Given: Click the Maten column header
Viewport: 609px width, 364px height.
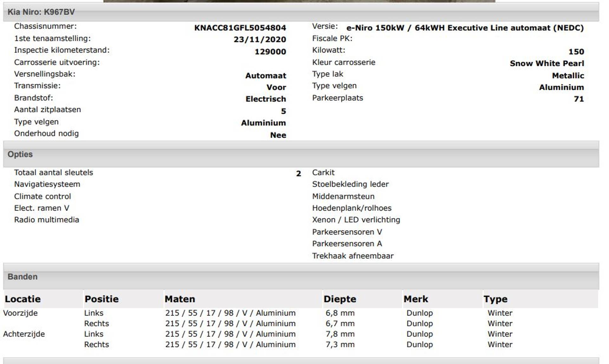Looking at the screenshot, I should [180, 299].
